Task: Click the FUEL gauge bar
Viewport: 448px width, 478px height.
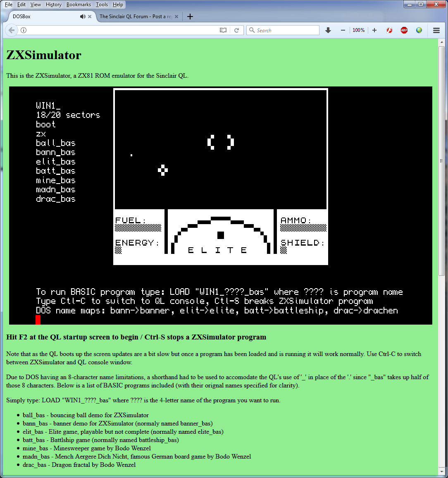Action: pyautogui.click(x=138, y=228)
